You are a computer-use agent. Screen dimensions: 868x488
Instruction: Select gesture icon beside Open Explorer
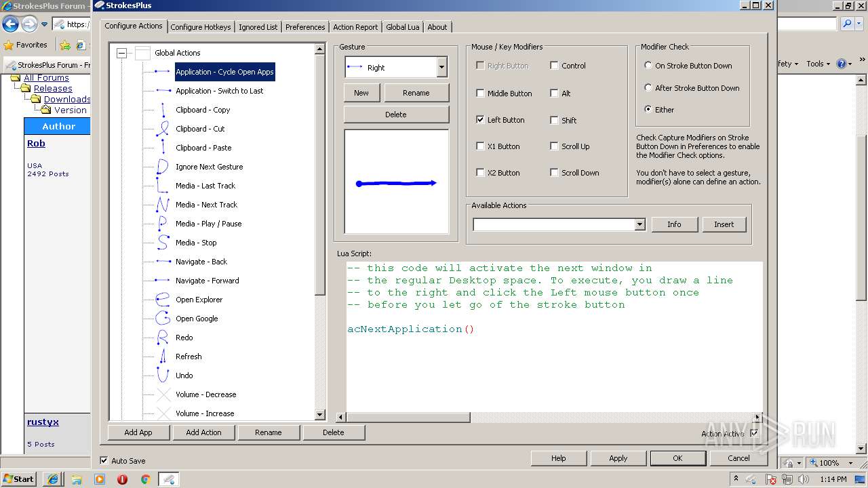tap(163, 300)
